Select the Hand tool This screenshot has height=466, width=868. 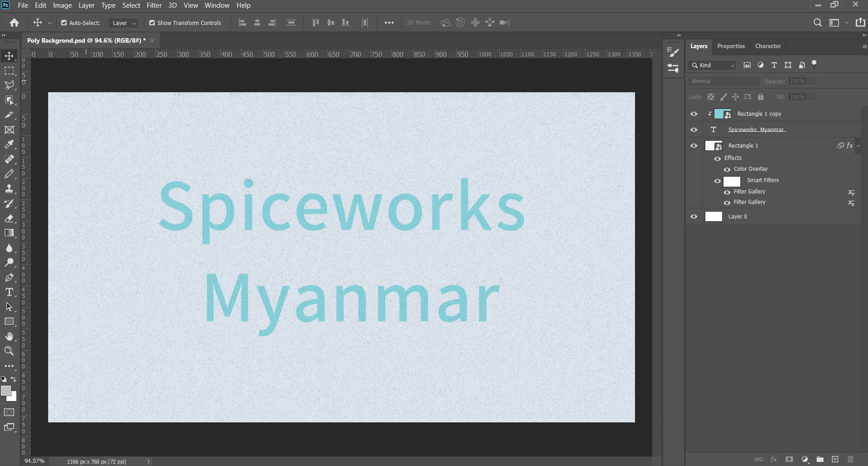point(9,336)
